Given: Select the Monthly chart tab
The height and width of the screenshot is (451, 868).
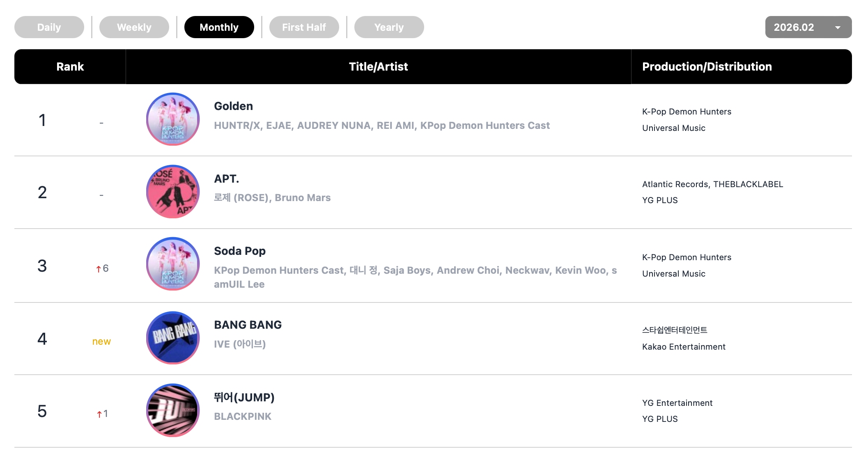Looking at the screenshot, I should tap(219, 27).
